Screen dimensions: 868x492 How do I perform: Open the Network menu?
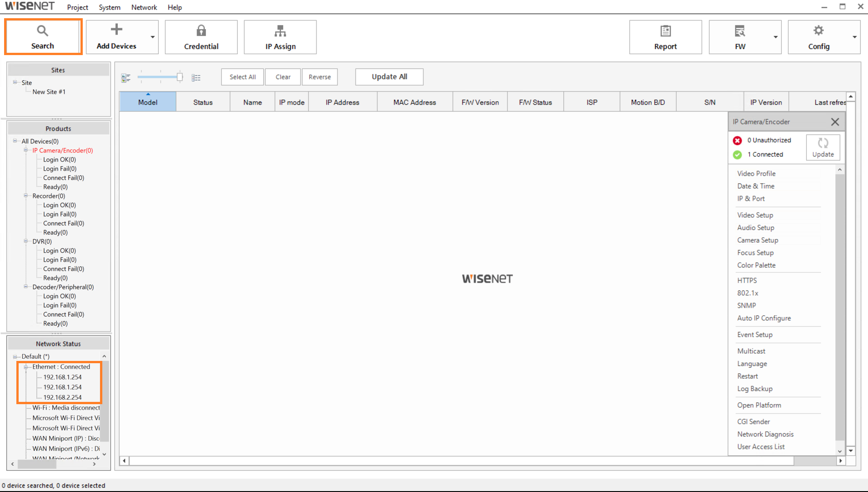(144, 7)
